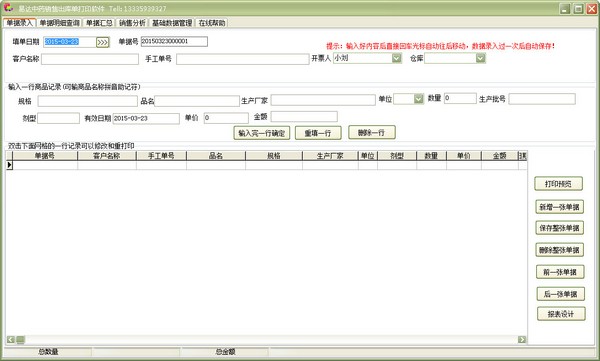Image resolution: width=600 pixels, height=361 pixels.
Task: Open the 在线帮助 tab
Action: click(212, 23)
